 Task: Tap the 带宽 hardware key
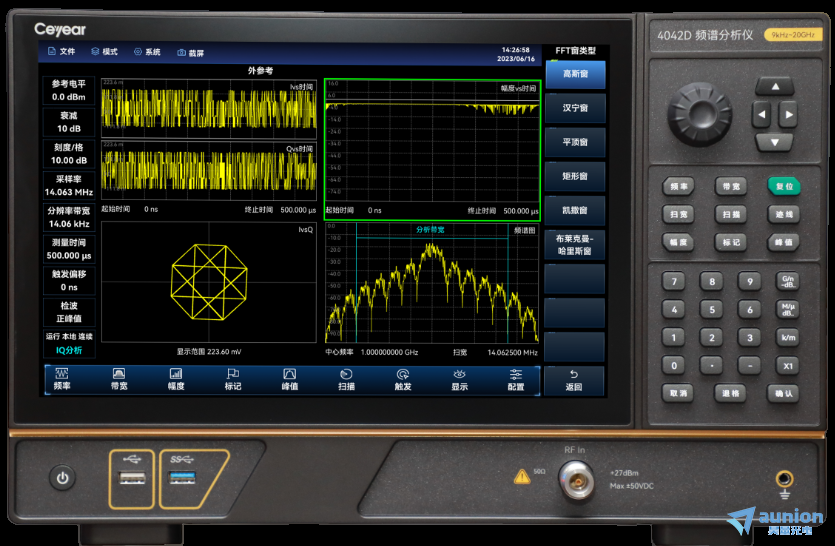731,187
